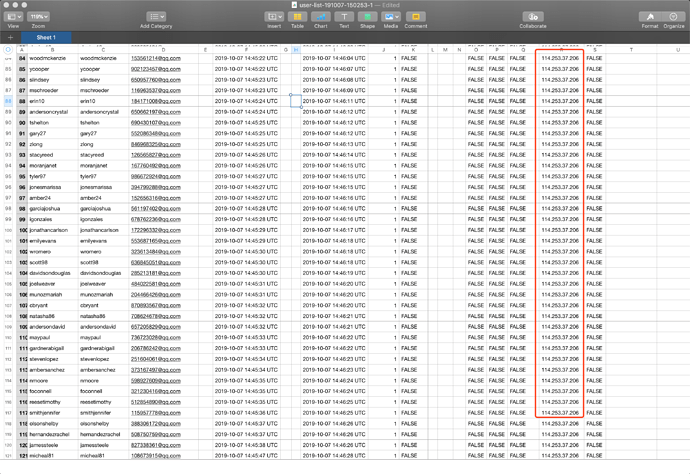This screenshot has height=474, width=690.
Task: Add a Text box
Action: click(344, 17)
